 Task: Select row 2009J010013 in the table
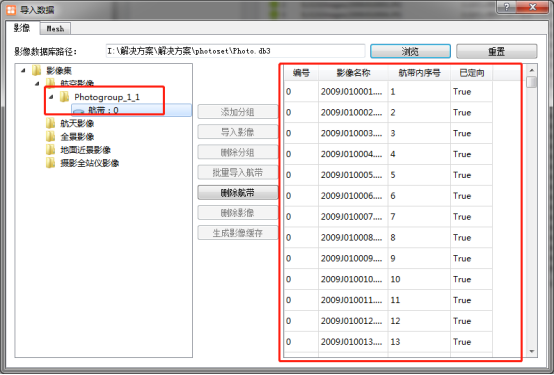pos(388,342)
